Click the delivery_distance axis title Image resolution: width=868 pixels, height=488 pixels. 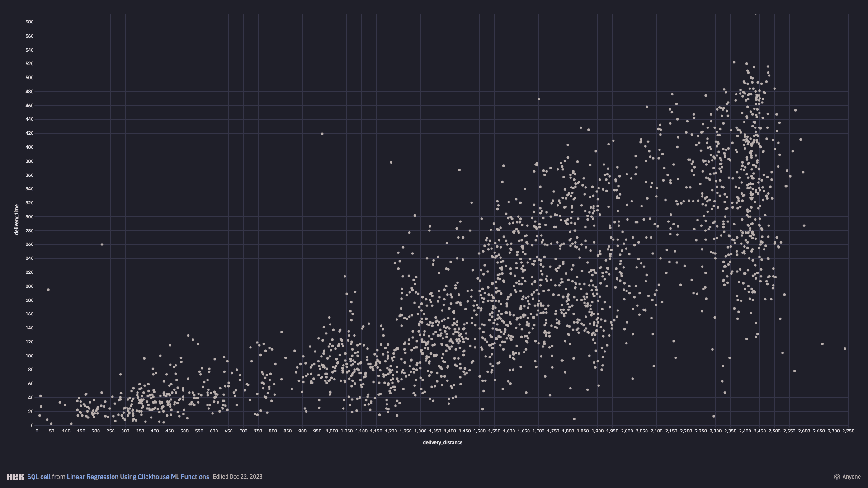[x=443, y=442]
